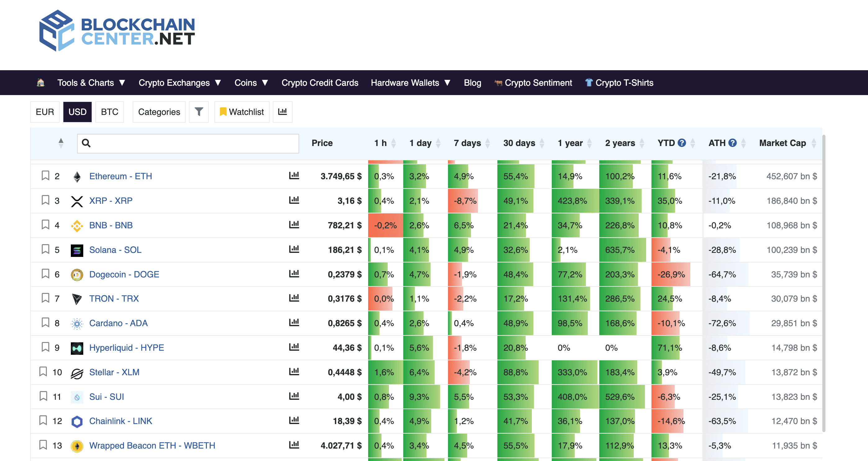Open the chart view icon beside Watchlist

click(x=282, y=112)
